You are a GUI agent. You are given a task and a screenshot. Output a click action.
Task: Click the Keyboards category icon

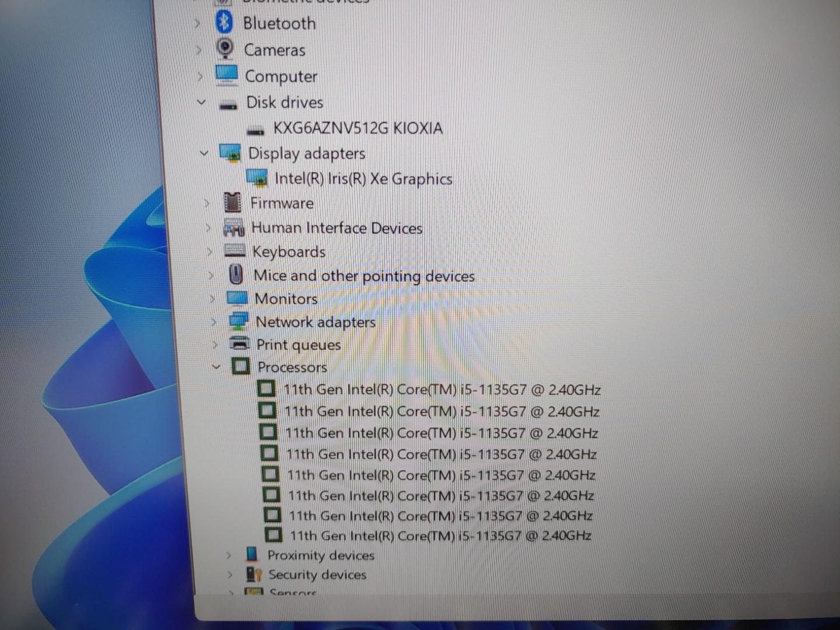[235, 251]
